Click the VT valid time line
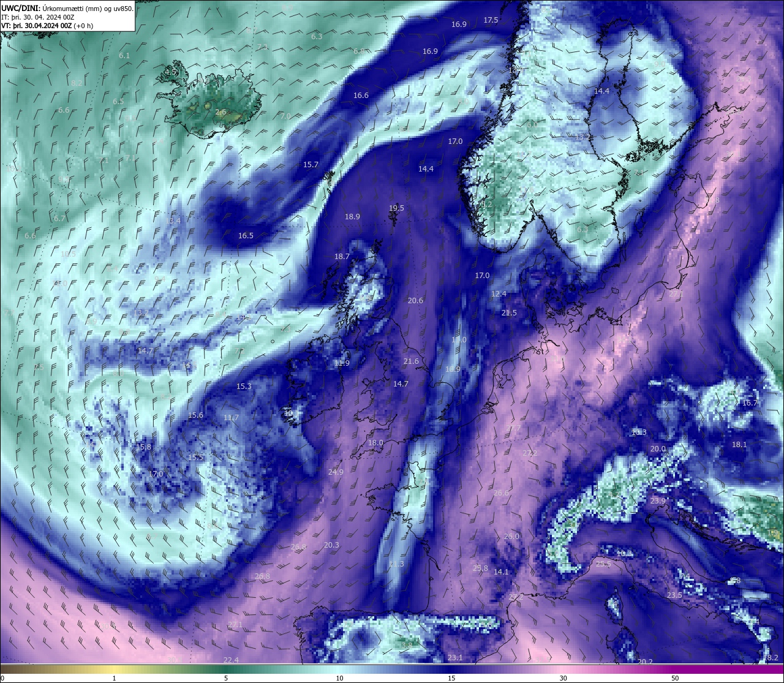The height and width of the screenshot is (683, 784). pos(47,26)
